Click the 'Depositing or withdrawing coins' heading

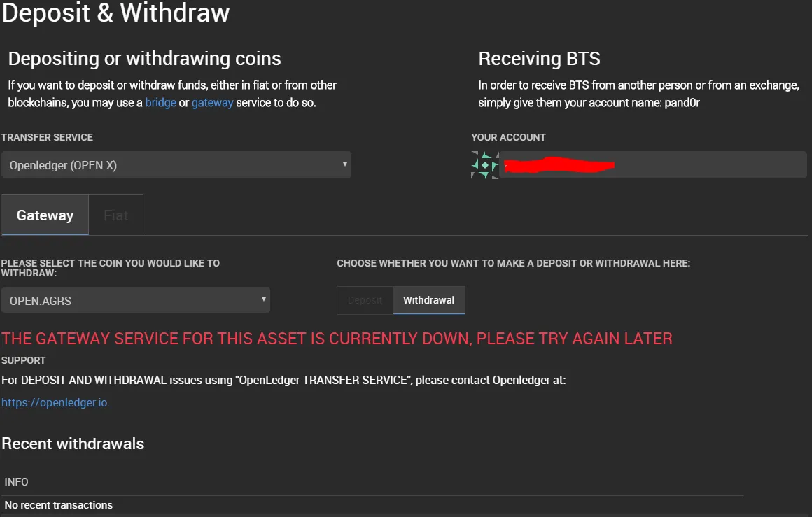coord(144,59)
